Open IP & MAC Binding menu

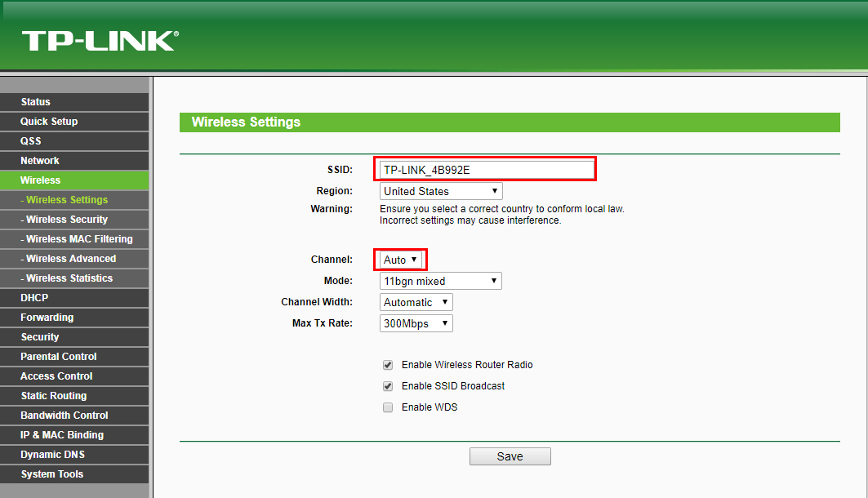tap(74, 435)
